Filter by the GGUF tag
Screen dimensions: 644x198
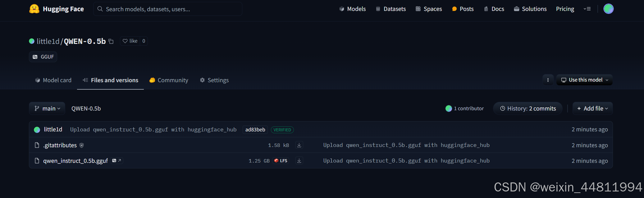(43, 57)
